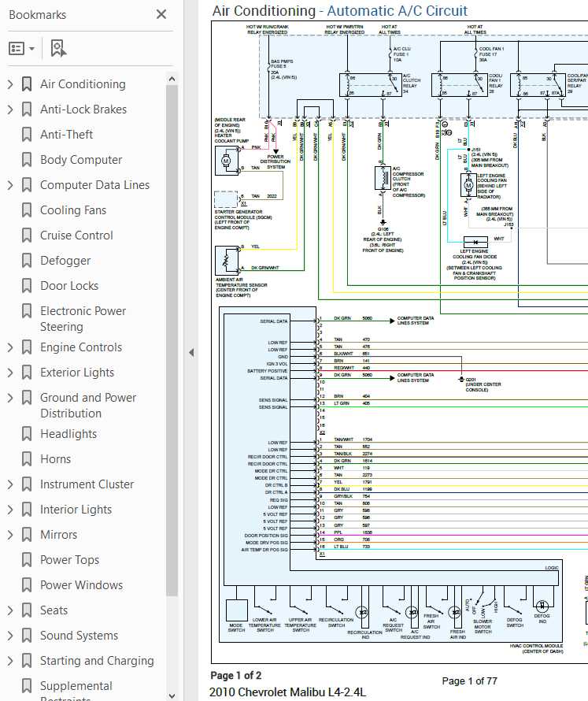Select the Sound Systems bookmark

click(x=79, y=636)
